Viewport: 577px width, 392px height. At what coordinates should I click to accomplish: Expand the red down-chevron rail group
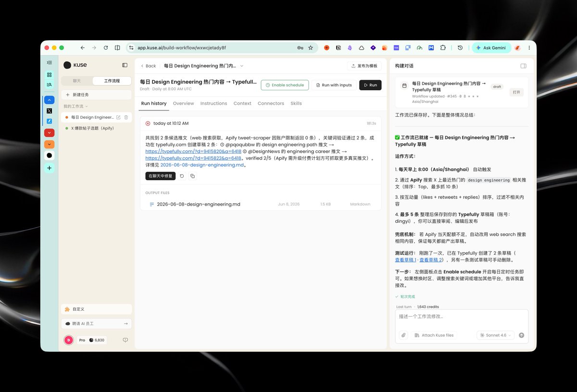[x=49, y=133]
